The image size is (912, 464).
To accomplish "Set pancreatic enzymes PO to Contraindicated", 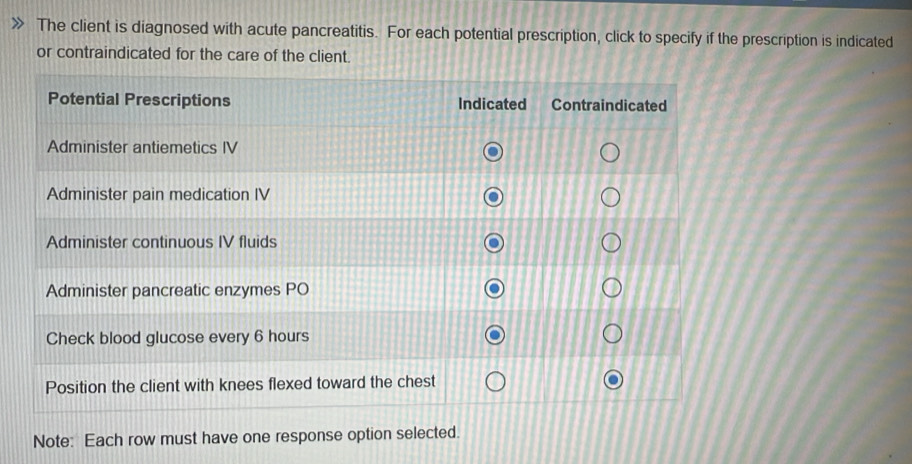I will pyautogui.click(x=612, y=290).
